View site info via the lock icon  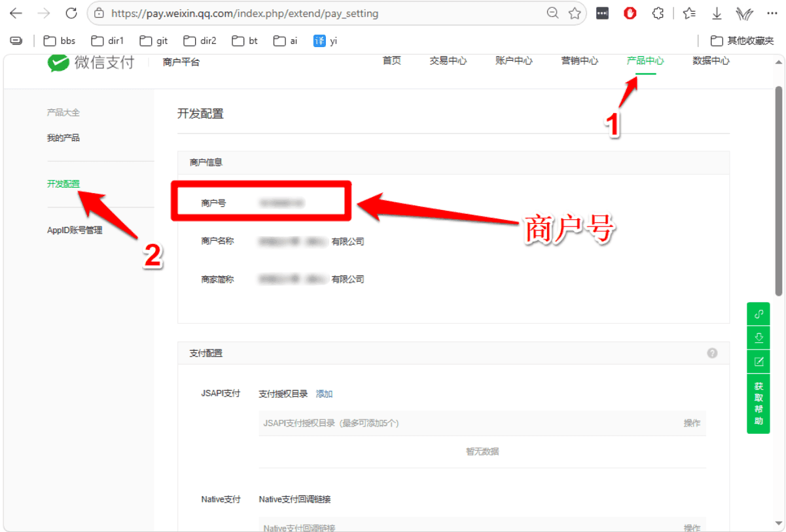click(x=99, y=13)
